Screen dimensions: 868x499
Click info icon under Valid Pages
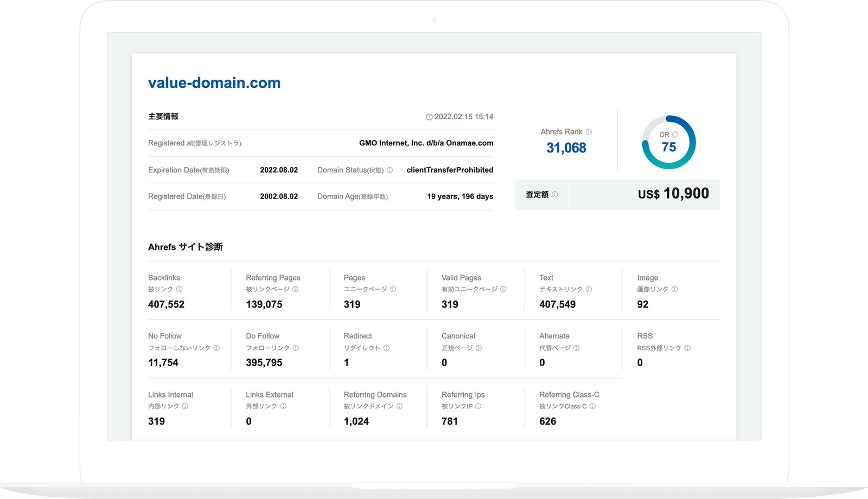[503, 290]
